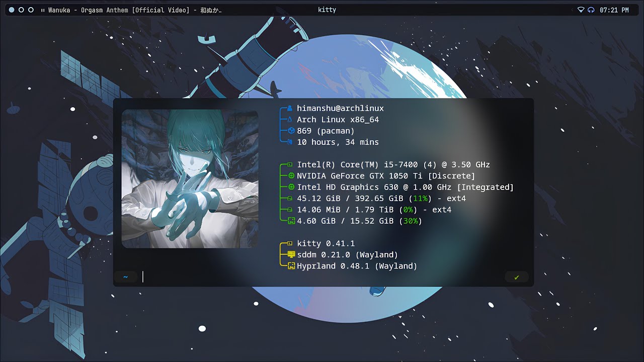The height and width of the screenshot is (362, 644).
Task: Click the tilde directory prompt segment
Action: (x=125, y=277)
